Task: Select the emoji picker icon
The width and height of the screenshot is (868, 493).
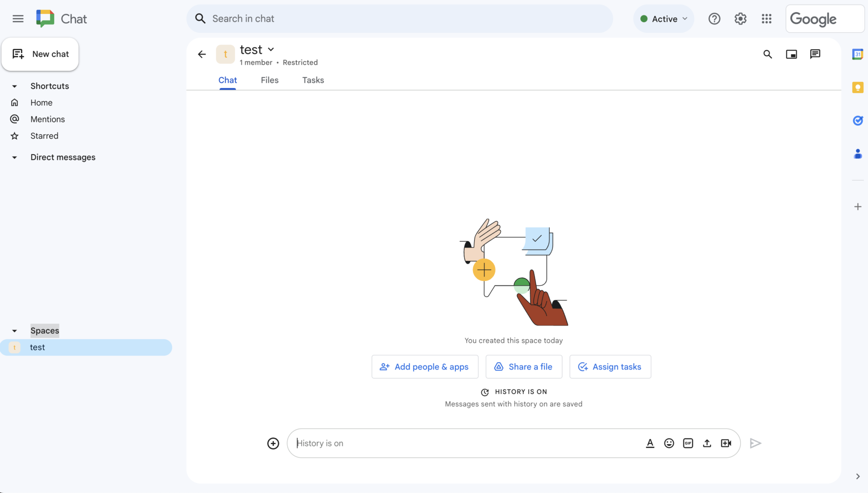Action: pyautogui.click(x=669, y=443)
